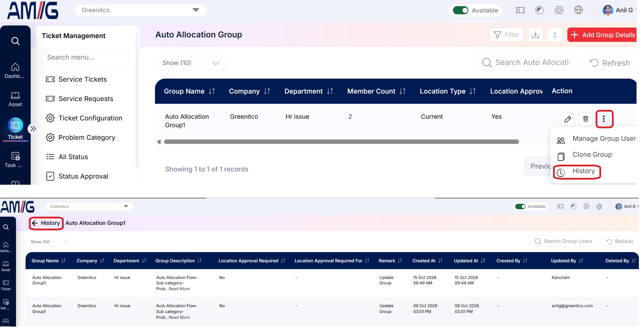The image size is (644, 331).
Task: Open Anil G user menu in top header
Action: pos(619,10)
